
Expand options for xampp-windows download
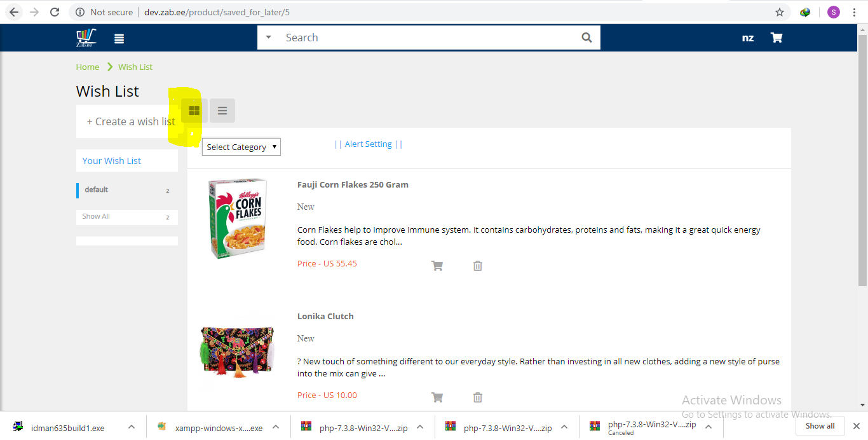click(x=276, y=427)
